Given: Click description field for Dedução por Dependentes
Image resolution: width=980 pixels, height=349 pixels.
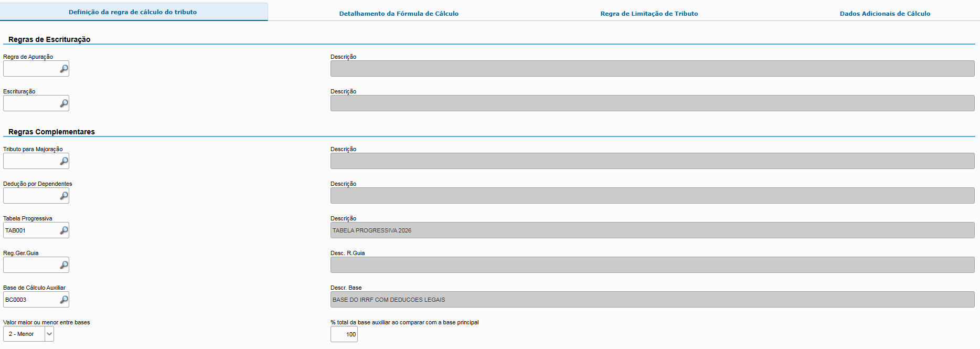Looking at the screenshot, I should (653, 196).
